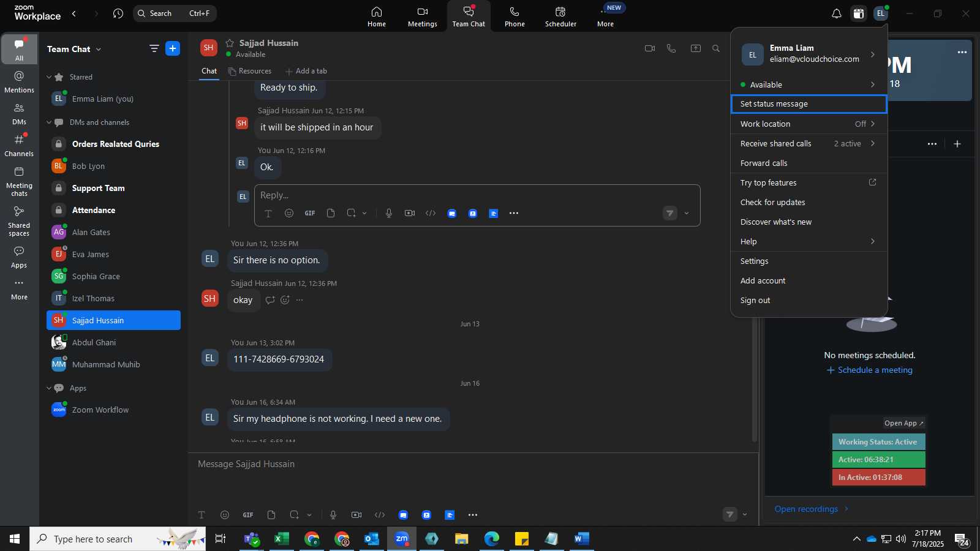Viewport: 980px width, 551px height.
Task: Collapse the Apps section in chat list
Action: [x=49, y=388]
